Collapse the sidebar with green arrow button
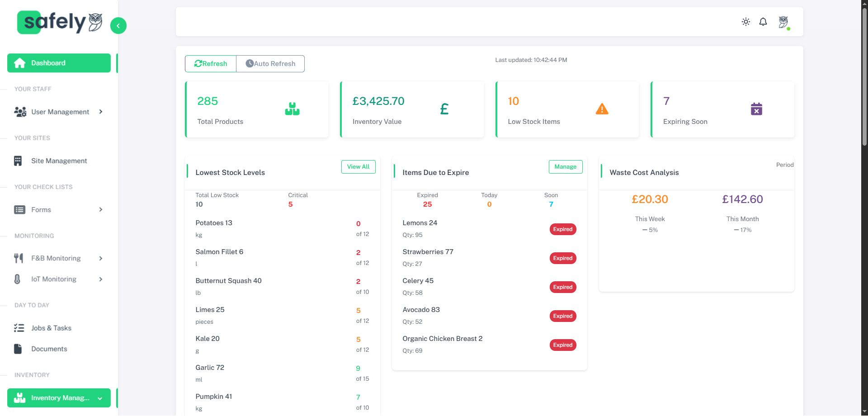This screenshot has height=416, width=868. click(x=118, y=26)
